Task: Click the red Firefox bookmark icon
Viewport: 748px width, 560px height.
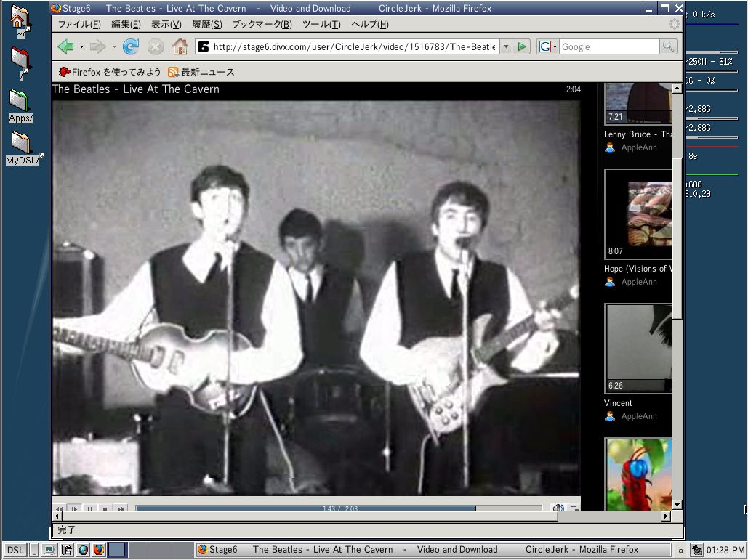Action: (65, 72)
